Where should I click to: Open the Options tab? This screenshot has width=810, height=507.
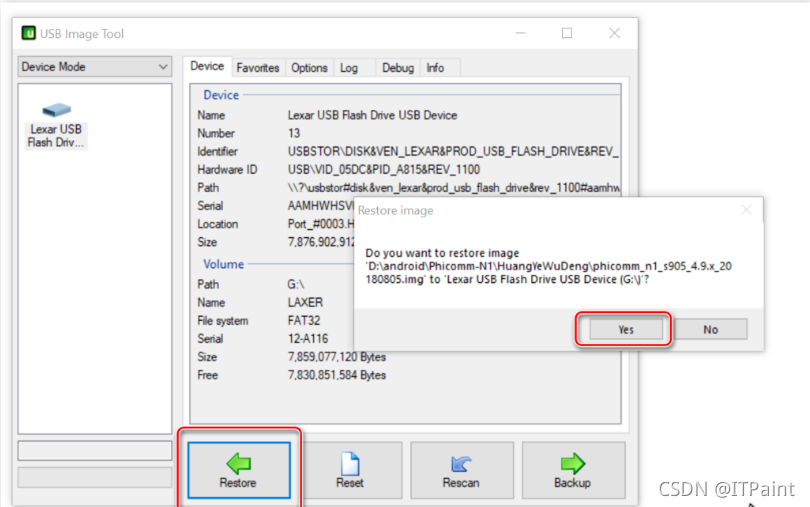point(309,68)
